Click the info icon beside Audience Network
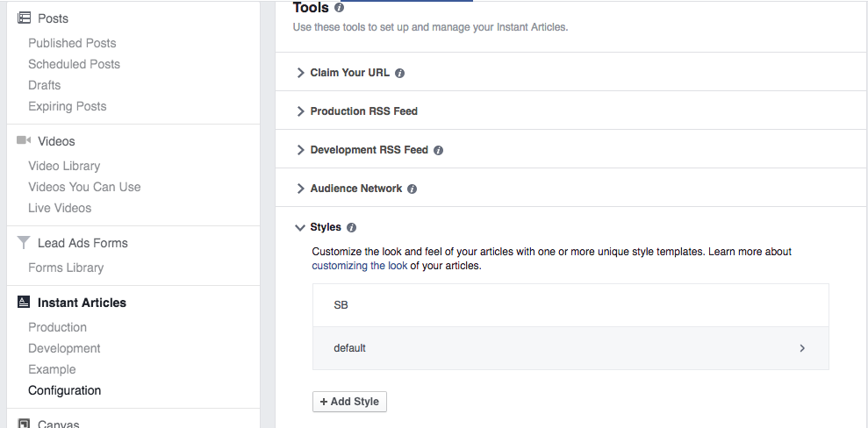This screenshot has height=428, width=868. [x=412, y=189]
